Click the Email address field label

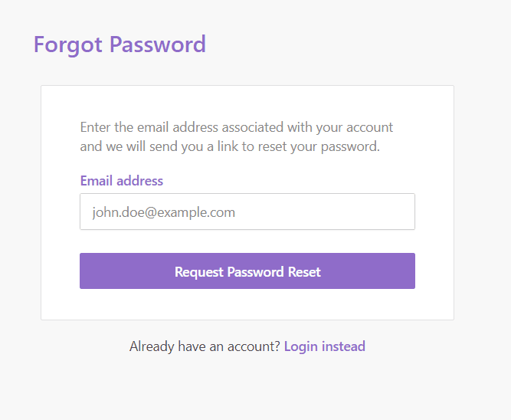click(121, 181)
